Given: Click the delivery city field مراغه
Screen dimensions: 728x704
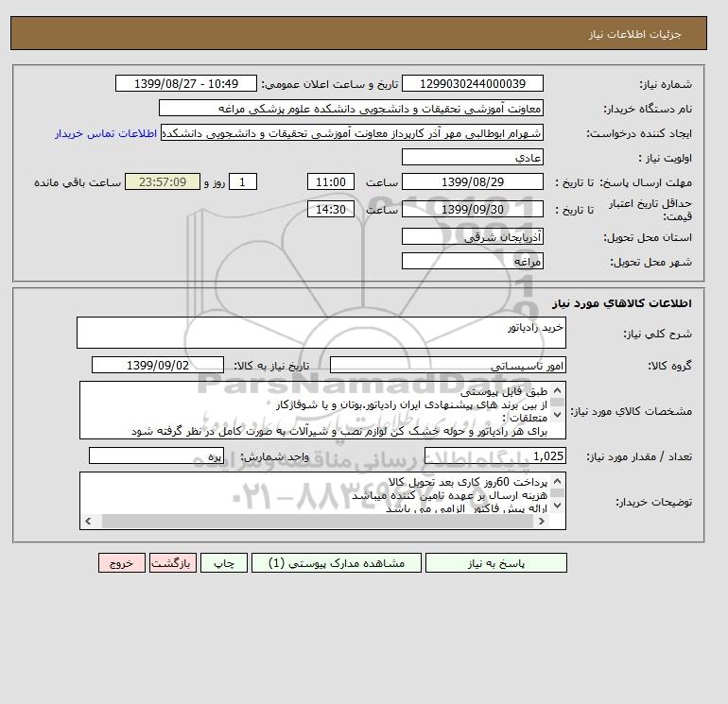Looking at the screenshot, I should [x=473, y=261].
